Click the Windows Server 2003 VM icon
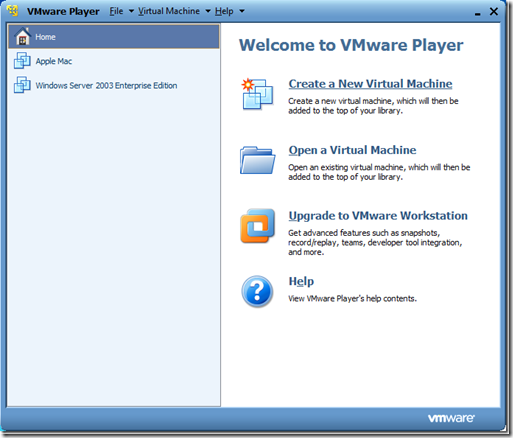 [x=22, y=85]
